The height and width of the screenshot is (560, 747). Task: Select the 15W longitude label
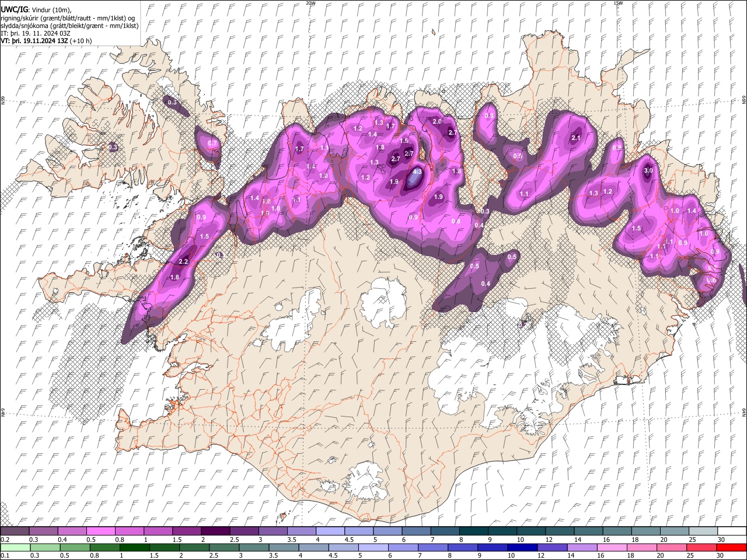(617, 3)
